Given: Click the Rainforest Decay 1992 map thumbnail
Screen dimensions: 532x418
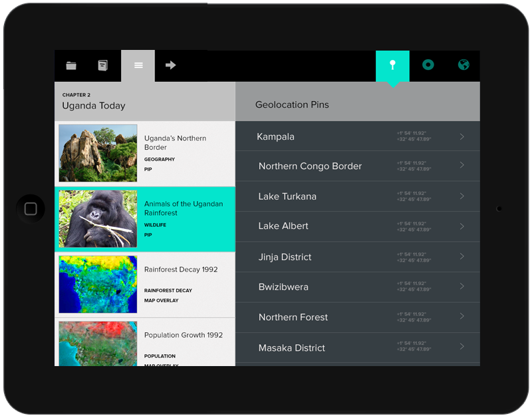Looking at the screenshot, I should point(98,284).
